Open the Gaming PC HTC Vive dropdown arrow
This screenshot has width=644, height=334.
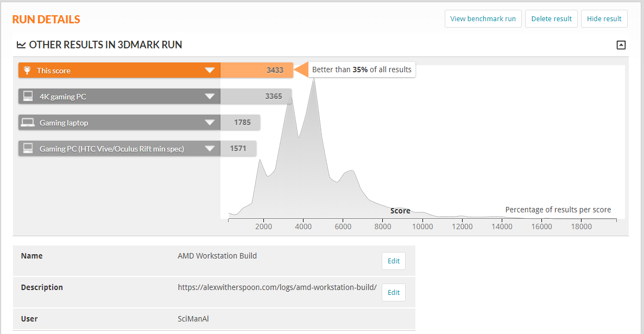coord(210,149)
